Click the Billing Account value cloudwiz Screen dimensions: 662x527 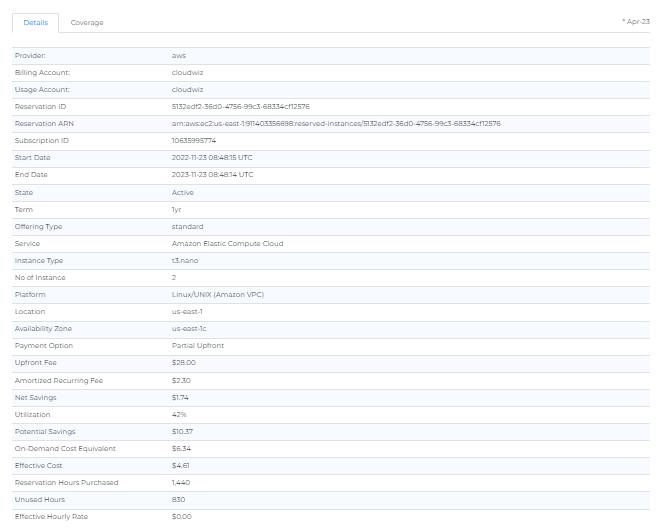coord(187,73)
